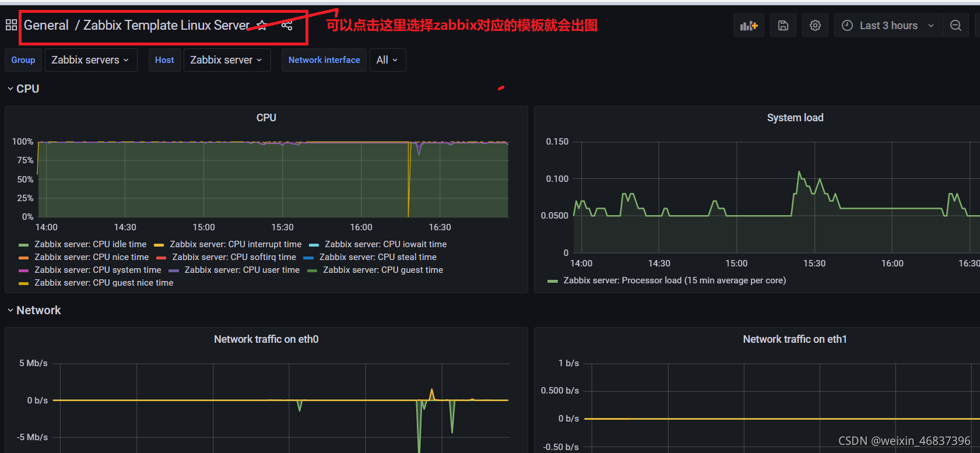Open the Zabbix server host dropdown

click(227, 60)
